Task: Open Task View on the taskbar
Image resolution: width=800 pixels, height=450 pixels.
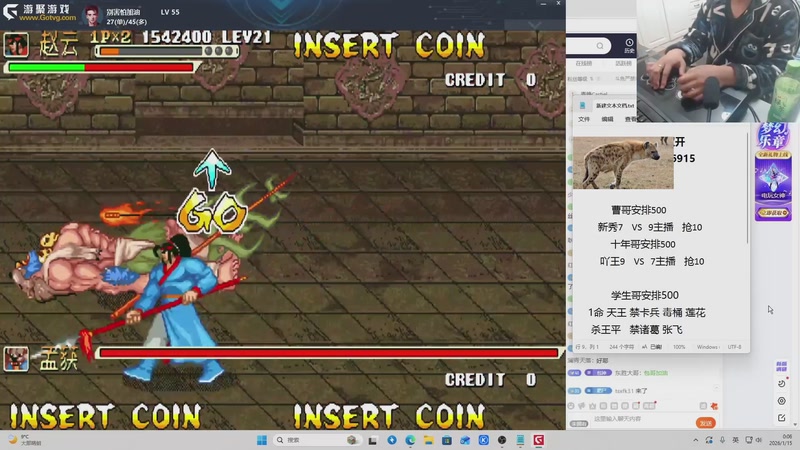Action: pos(373,440)
